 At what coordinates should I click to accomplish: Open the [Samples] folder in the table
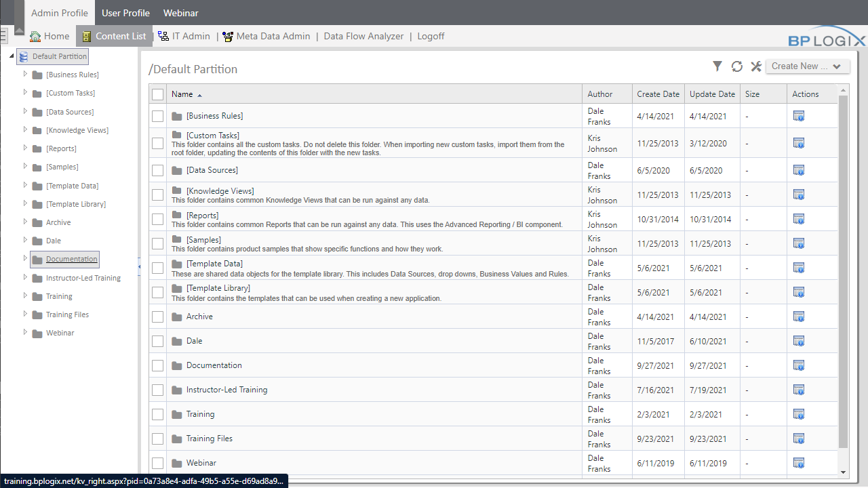(x=203, y=240)
